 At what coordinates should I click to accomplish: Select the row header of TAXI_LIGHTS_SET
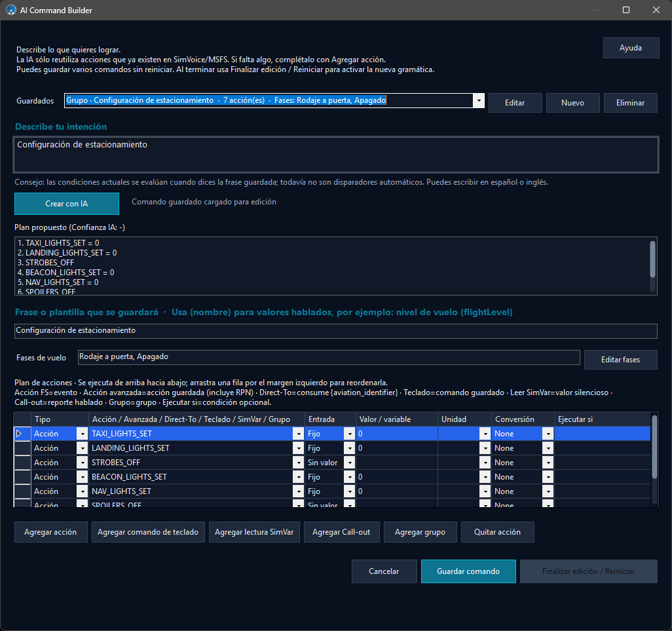coord(22,434)
